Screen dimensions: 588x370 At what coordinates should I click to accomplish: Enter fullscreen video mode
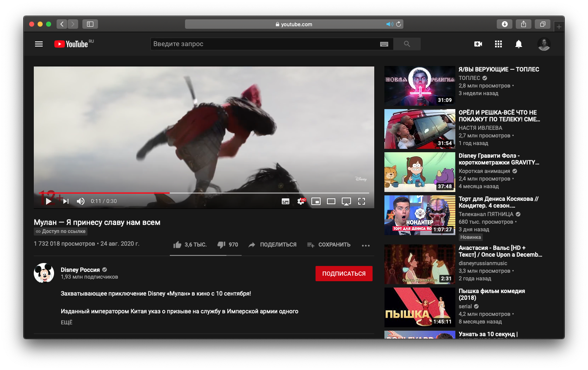362,201
